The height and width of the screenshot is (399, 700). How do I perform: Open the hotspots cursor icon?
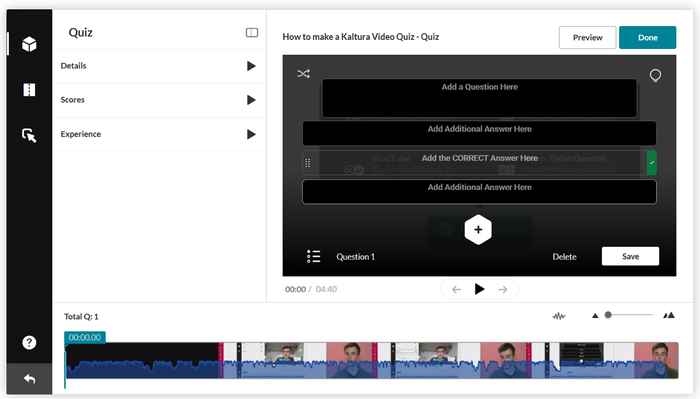pyautogui.click(x=29, y=135)
